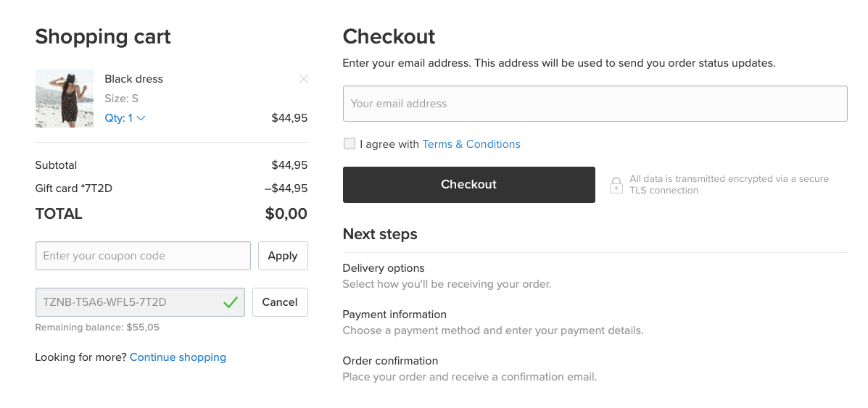The image size is (868, 408).
Task: Open the Qty quantity dropdown
Action: pos(125,118)
